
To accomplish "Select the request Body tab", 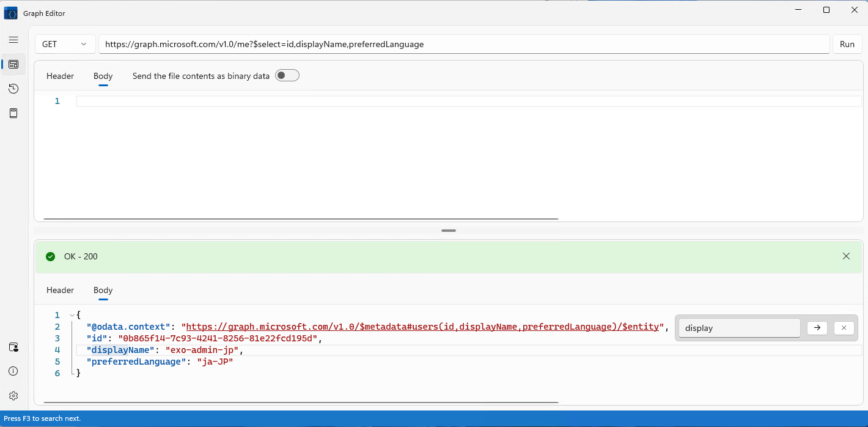I will 103,76.
